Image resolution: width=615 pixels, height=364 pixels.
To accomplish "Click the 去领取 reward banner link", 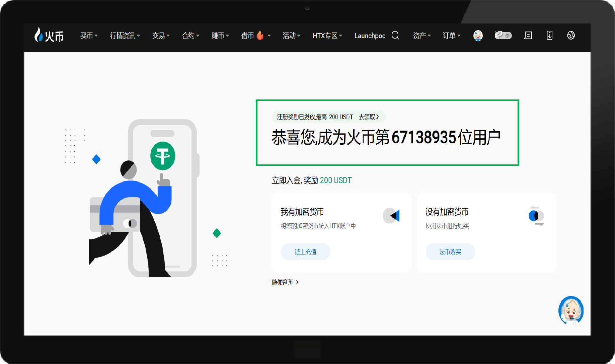I will 368,117.
